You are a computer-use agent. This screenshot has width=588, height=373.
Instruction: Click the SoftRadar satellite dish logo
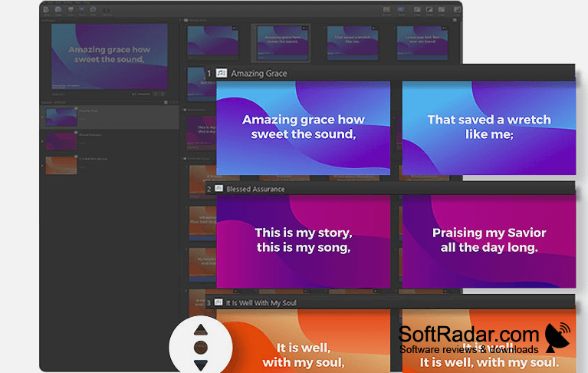557,338
